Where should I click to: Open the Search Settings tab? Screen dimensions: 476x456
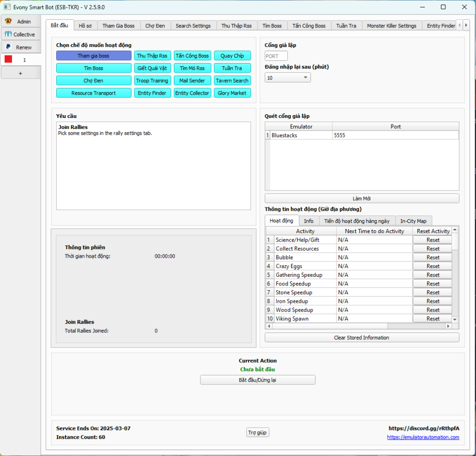tap(193, 26)
